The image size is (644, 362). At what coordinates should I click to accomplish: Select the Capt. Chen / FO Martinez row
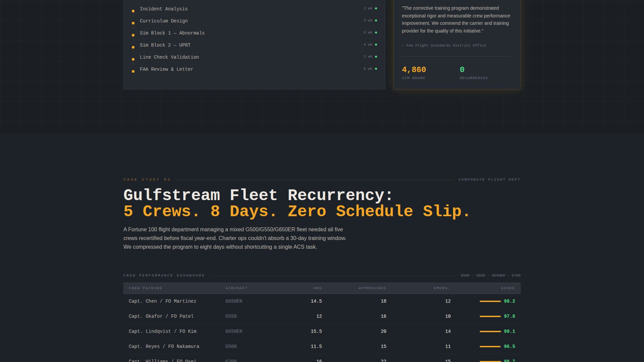163,301
